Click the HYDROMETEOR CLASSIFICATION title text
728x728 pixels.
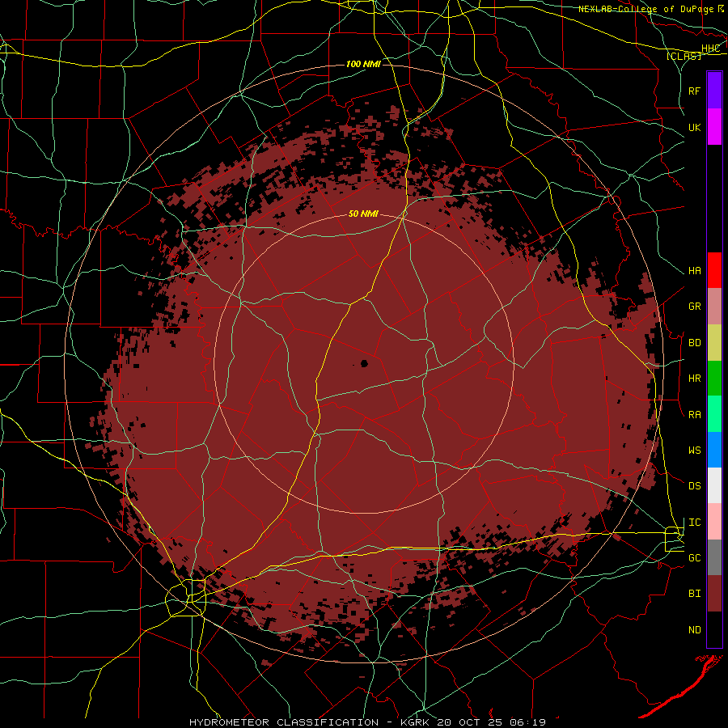(x=284, y=722)
